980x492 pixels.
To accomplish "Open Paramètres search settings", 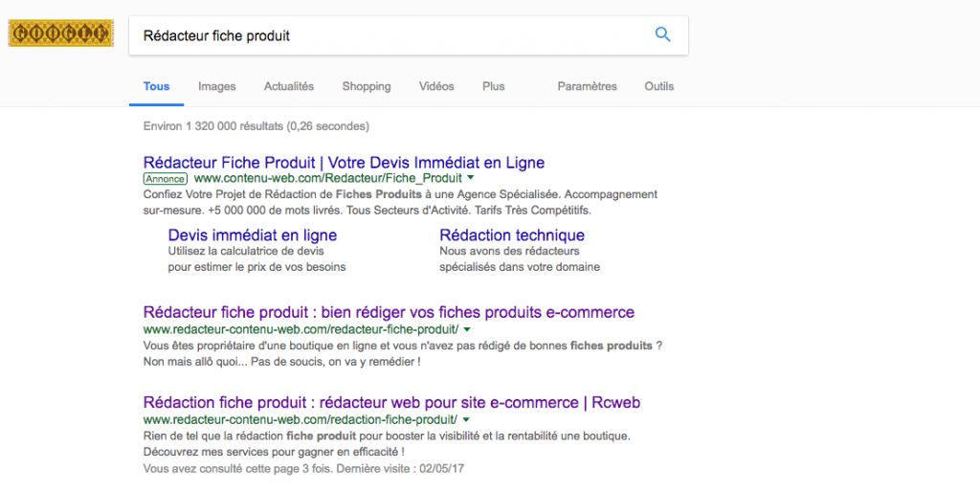I will (x=587, y=86).
